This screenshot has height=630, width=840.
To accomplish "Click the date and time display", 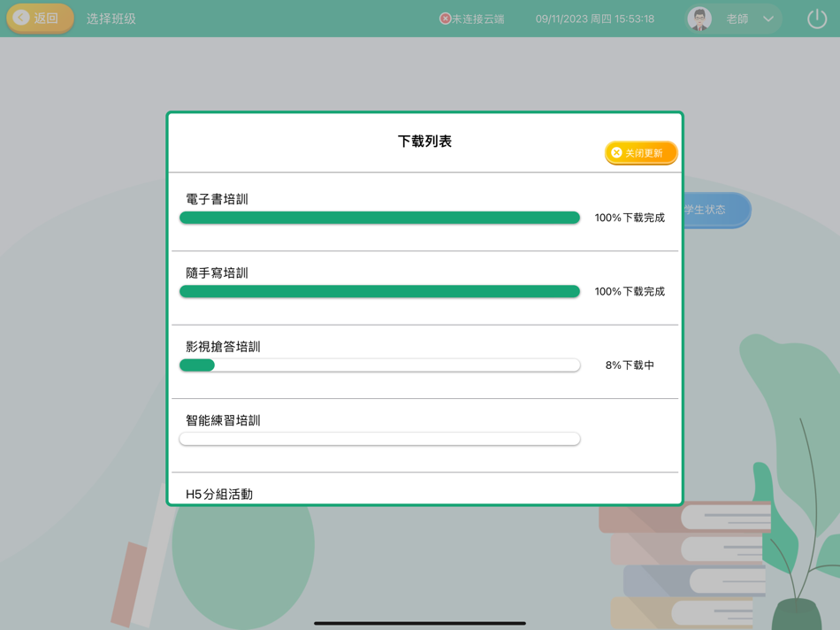I will click(x=595, y=19).
